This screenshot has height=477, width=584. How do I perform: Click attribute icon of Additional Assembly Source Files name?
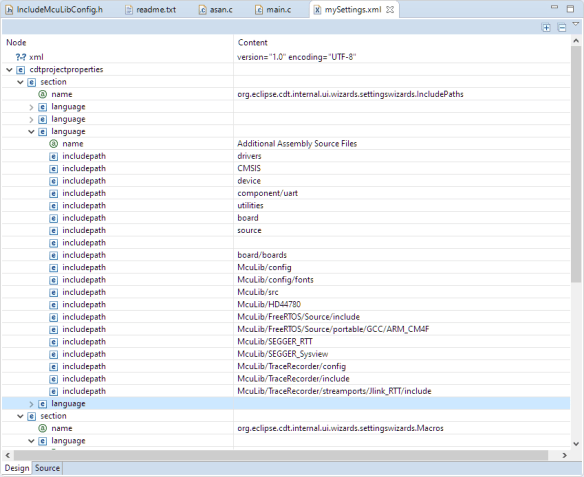[x=54, y=144]
